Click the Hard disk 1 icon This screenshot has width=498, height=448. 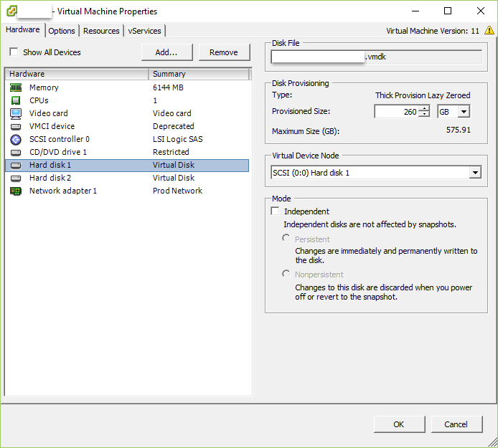pos(16,166)
